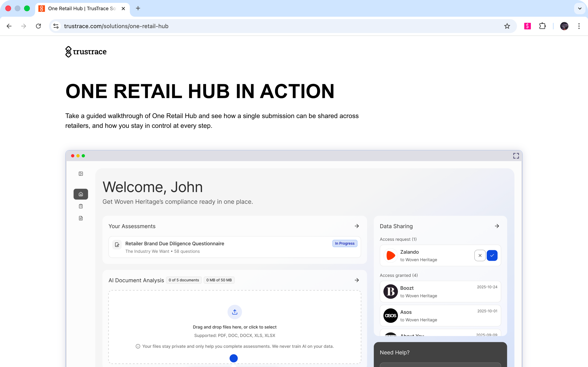Open Retailer Brand Due Diligence Questionnaire
Image resolution: width=588 pixels, height=367 pixels.
pos(174,244)
